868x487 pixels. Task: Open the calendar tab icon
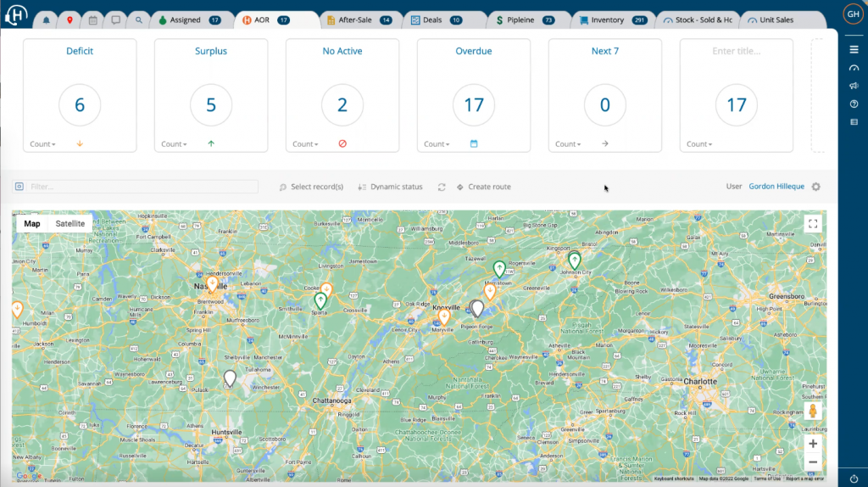click(93, 20)
